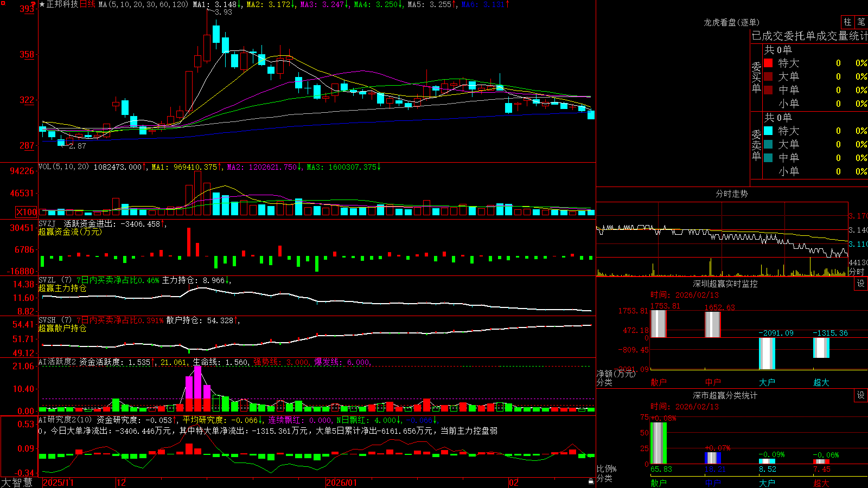Click the 中户 ratio bar at 18.21
The image size is (868, 488).
(712, 458)
